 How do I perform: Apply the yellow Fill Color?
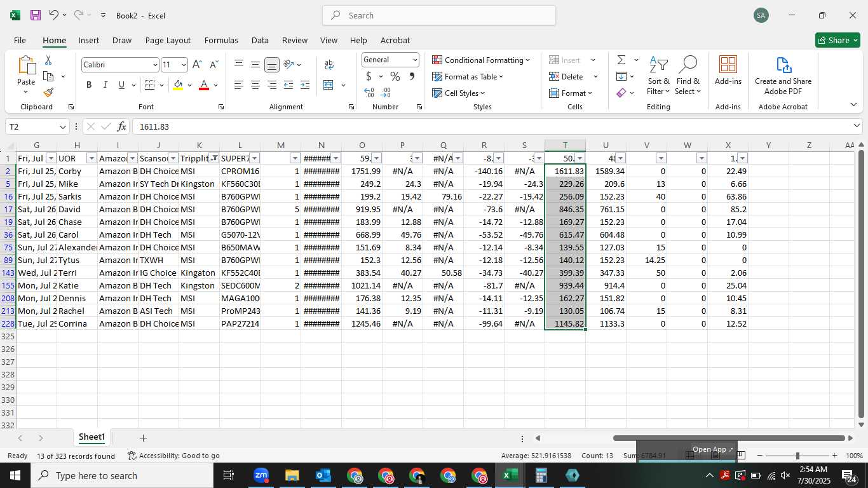click(178, 85)
